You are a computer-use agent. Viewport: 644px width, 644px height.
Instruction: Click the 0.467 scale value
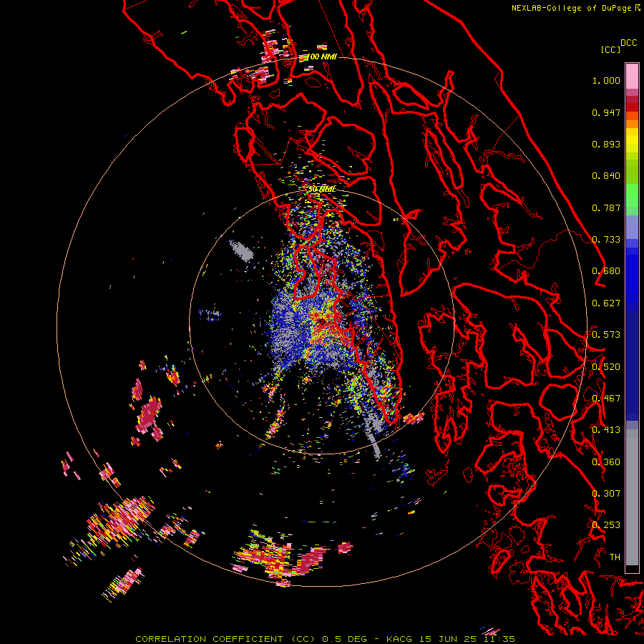point(606,399)
